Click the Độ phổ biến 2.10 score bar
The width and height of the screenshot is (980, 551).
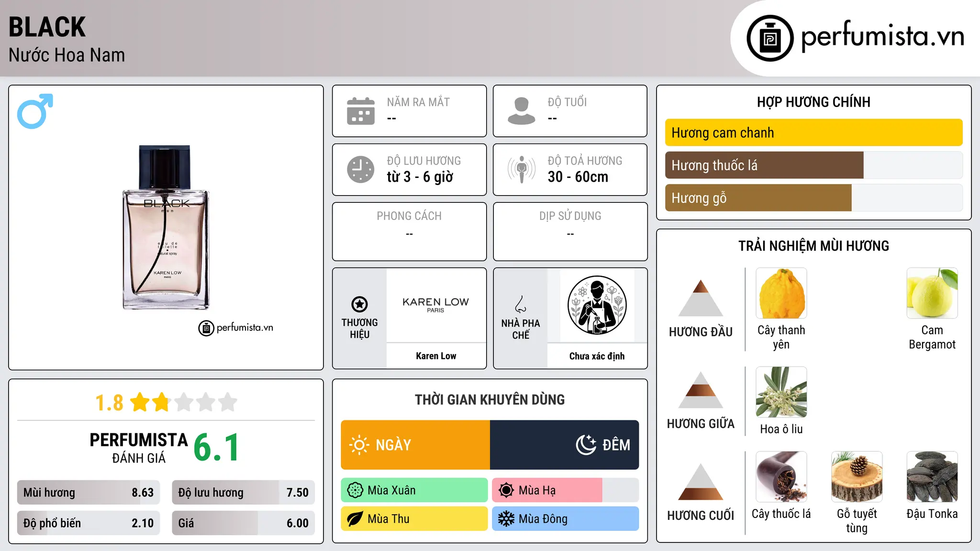pyautogui.click(x=89, y=523)
